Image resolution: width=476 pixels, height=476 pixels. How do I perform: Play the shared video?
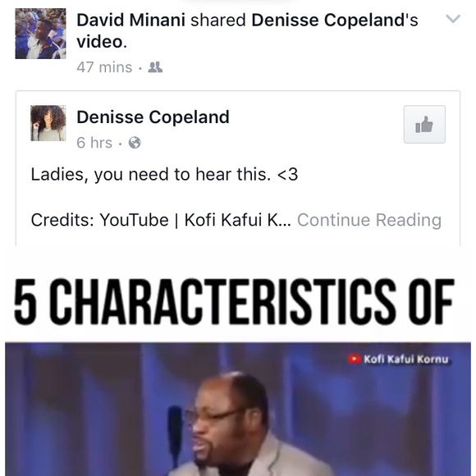[x=238, y=409]
